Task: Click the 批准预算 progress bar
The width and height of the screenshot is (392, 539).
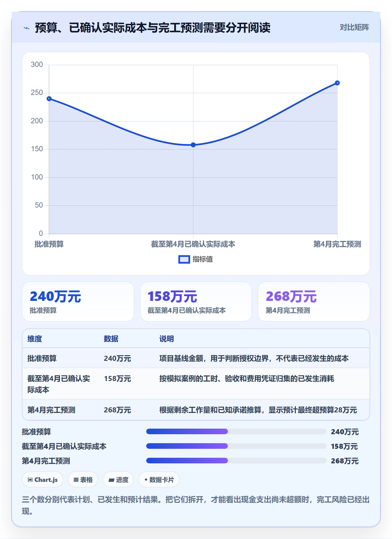Action: click(236, 431)
